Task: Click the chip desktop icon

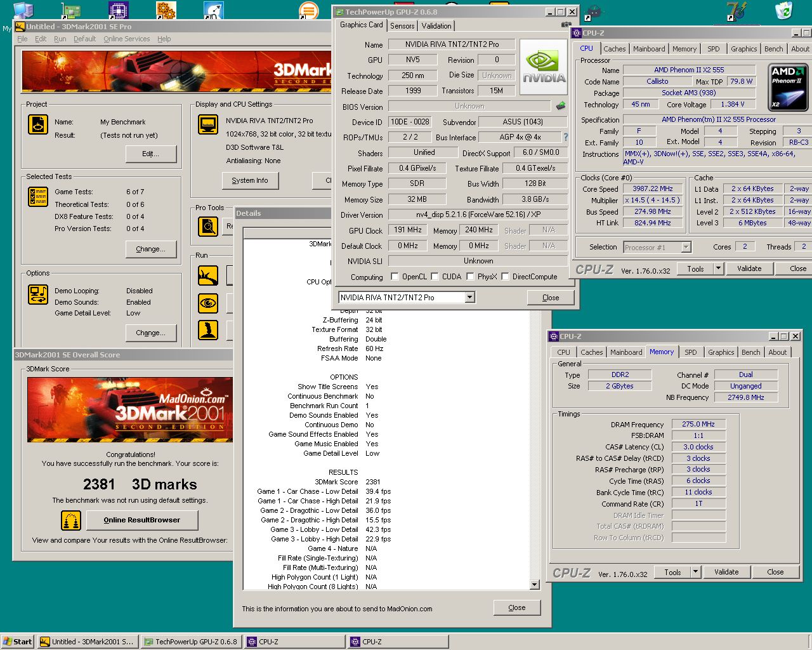Action: [x=118, y=10]
